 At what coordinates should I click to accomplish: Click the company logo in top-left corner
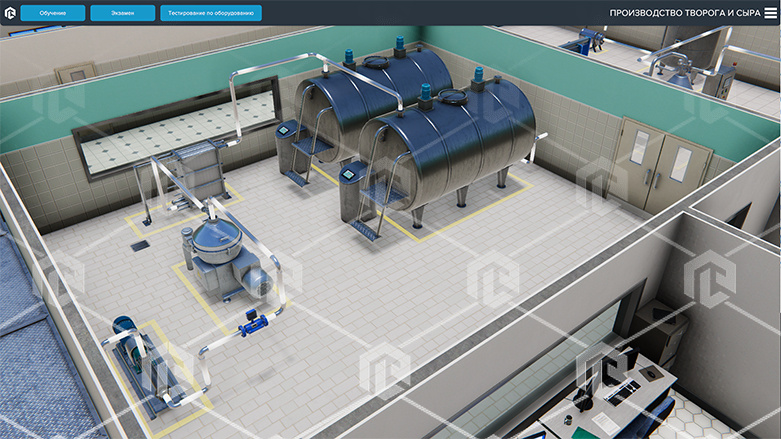10,13
